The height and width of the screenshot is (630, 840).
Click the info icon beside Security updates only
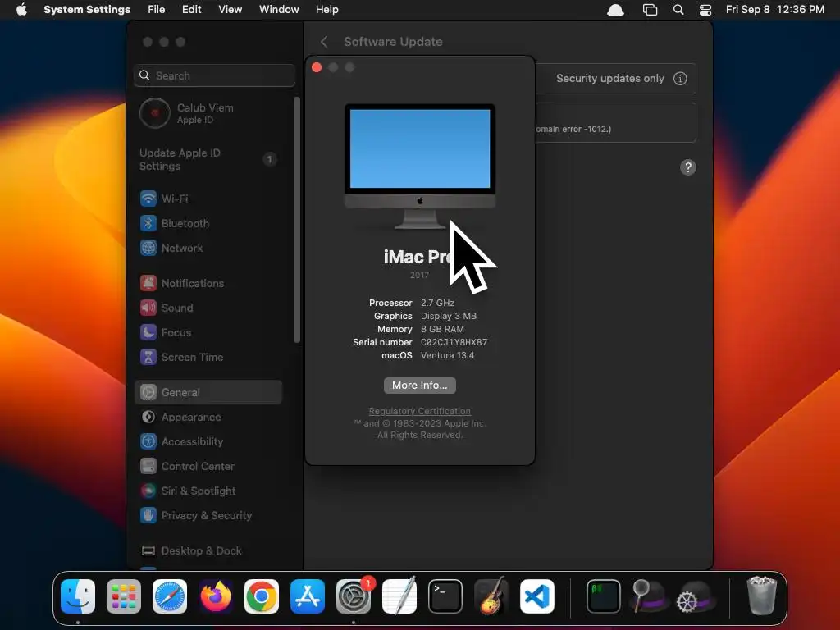680,79
